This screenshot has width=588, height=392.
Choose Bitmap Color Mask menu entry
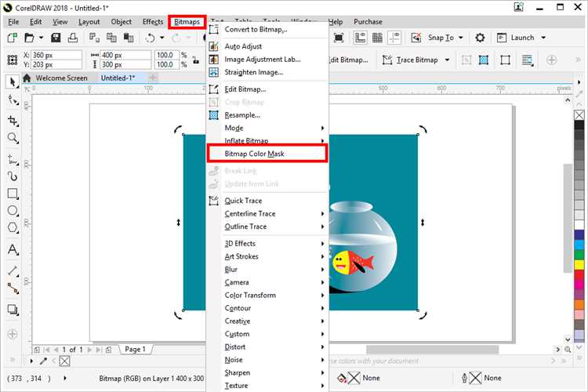[x=254, y=154]
